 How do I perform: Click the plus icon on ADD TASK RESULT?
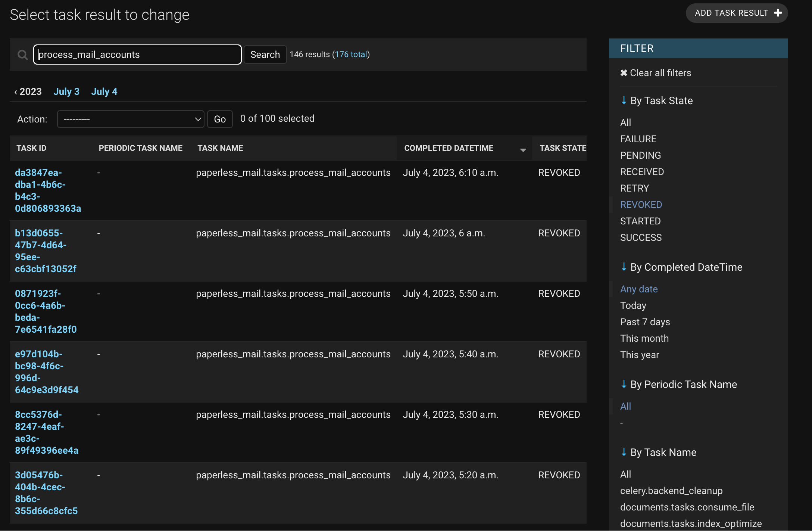[x=777, y=12]
